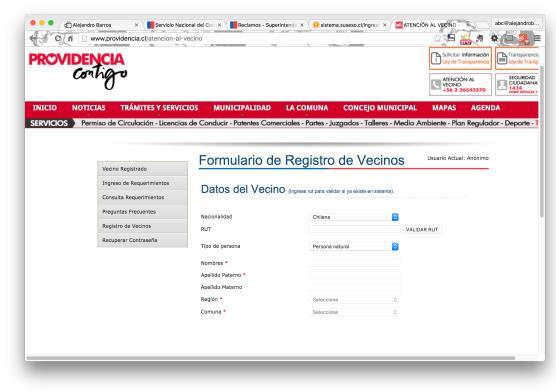
Task: Click Solicitar Información Ley de Transparencia banner
Action: pyautogui.click(x=460, y=58)
